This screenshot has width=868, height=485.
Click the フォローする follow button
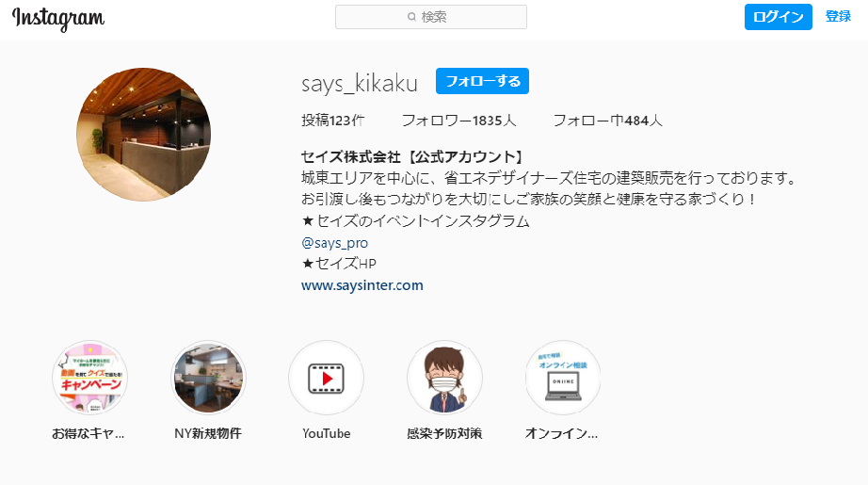coord(482,81)
